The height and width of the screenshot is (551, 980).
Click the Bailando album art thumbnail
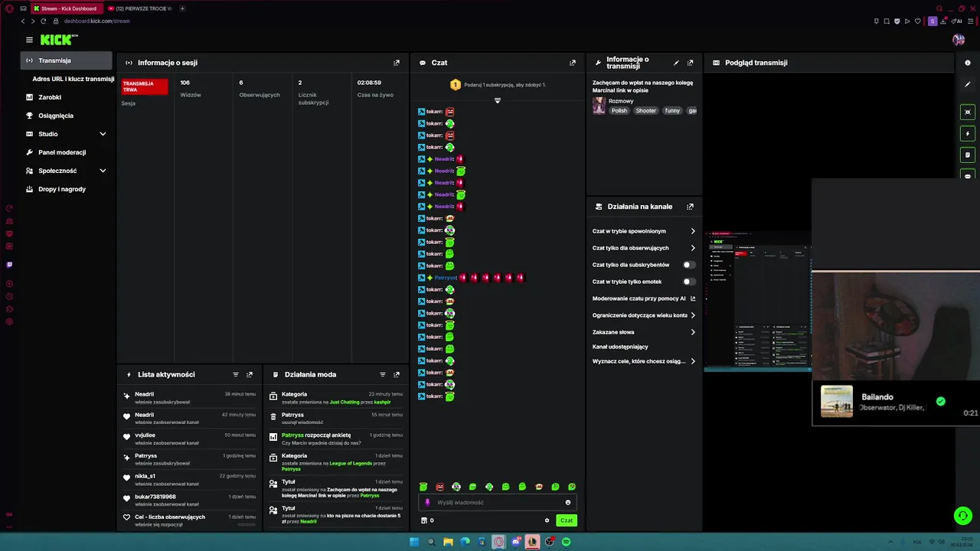[x=837, y=402]
